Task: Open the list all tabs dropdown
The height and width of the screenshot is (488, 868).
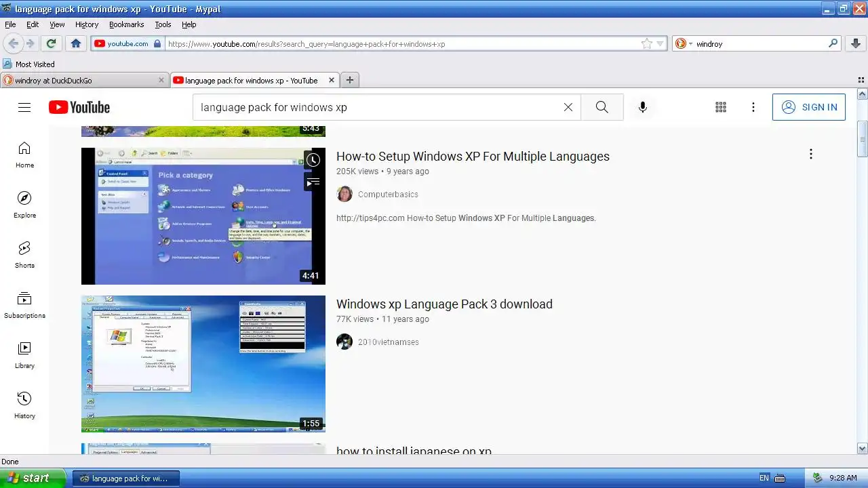Action: (861, 80)
